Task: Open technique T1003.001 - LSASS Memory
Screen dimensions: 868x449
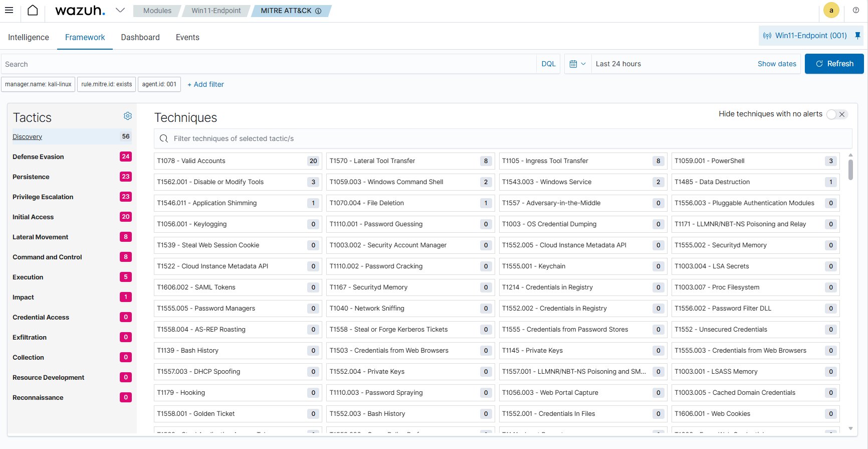Action: point(756,372)
